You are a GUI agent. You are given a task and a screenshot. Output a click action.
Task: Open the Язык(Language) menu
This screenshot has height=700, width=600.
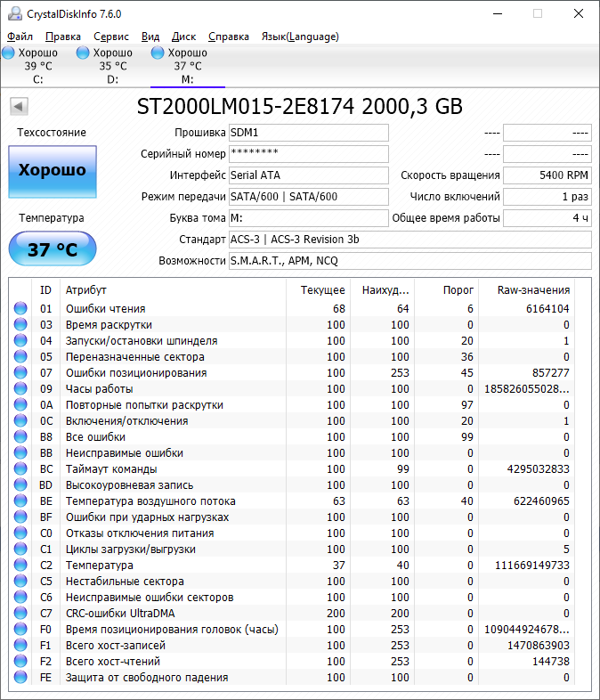coord(300,37)
